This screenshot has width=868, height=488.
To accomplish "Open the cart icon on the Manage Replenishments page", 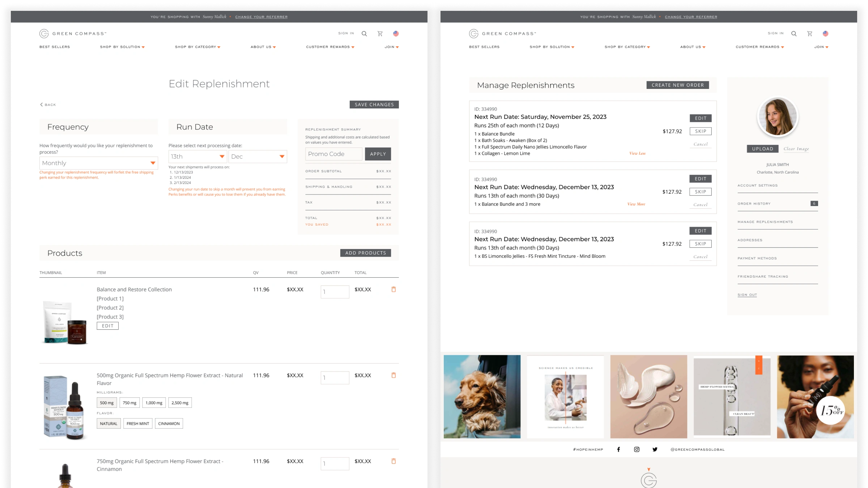I will [x=809, y=34].
